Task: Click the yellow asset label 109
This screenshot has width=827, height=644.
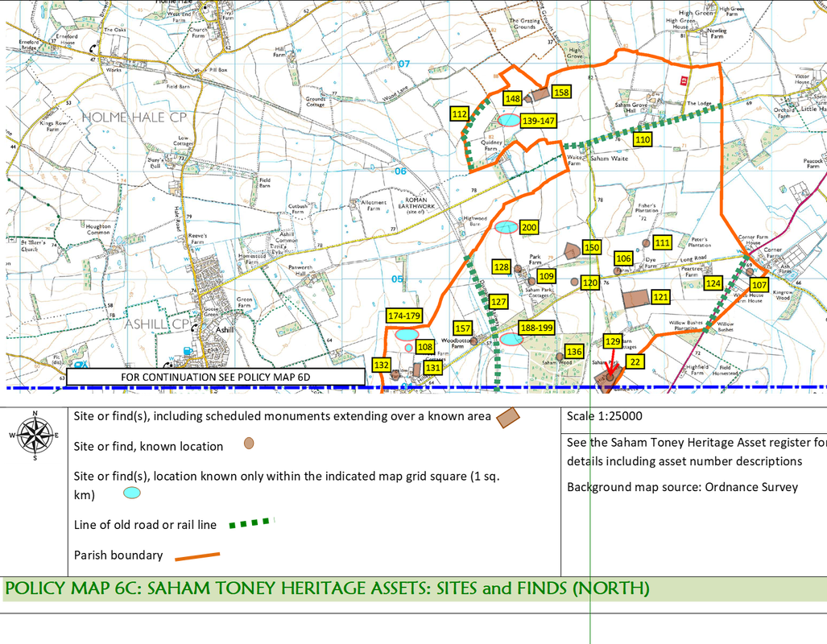Action: 547,276
